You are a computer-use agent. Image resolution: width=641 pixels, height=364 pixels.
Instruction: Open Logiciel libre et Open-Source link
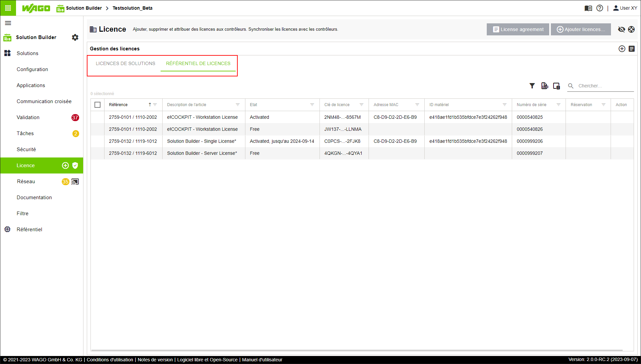pyautogui.click(x=207, y=360)
